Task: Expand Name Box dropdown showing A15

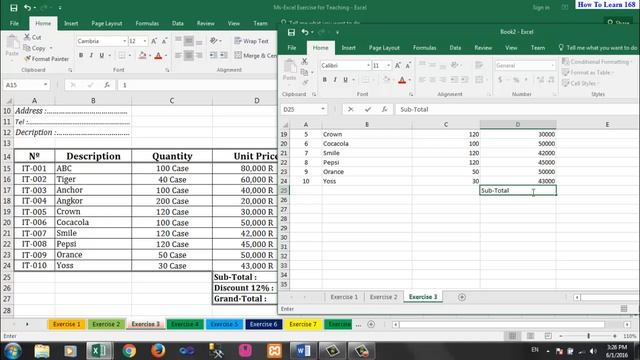Action: point(45,84)
